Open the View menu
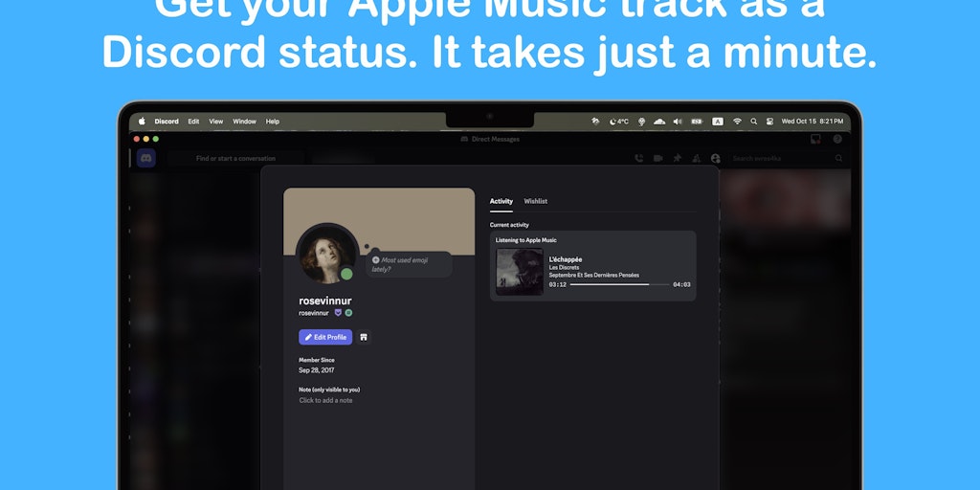Screen dimensions: 980x490 pos(216,122)
